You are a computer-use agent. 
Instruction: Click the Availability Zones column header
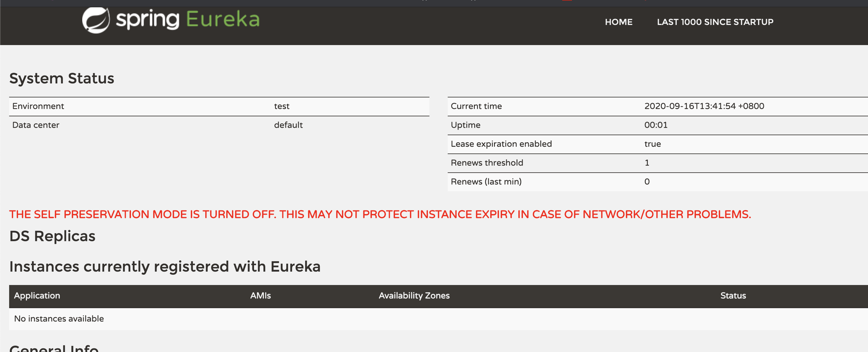[x=414, y=295]
